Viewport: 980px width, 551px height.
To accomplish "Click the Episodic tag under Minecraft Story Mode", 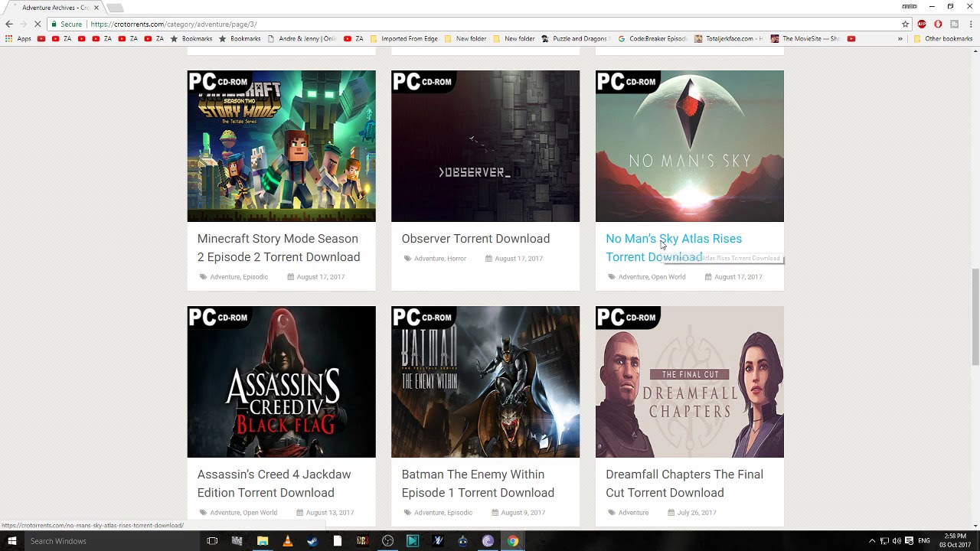I will [x=256, y=277].
